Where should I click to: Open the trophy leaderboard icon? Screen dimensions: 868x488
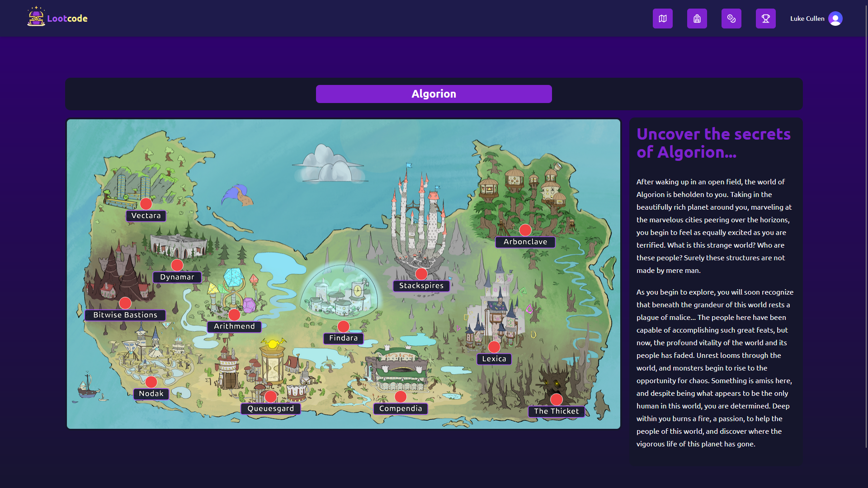click(x=765, y=19)
